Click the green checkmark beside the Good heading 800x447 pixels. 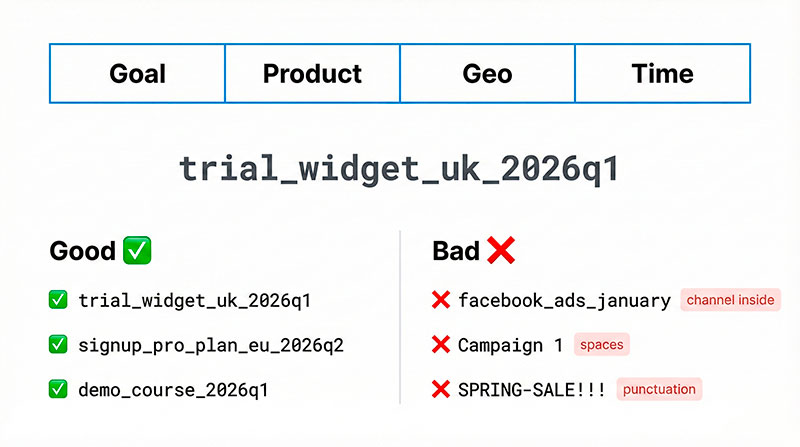pyautogui.click(x=137, y=251)
